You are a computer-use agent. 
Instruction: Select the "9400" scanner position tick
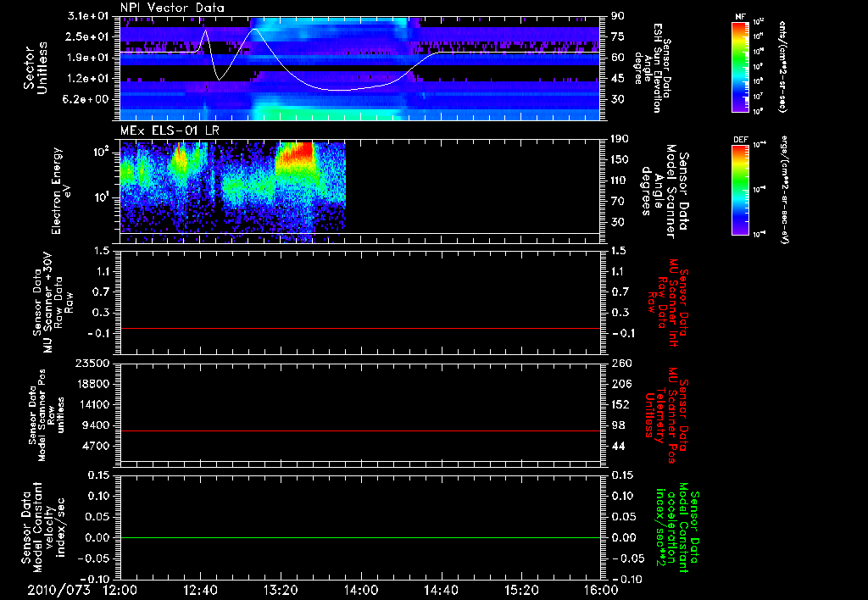95,425
